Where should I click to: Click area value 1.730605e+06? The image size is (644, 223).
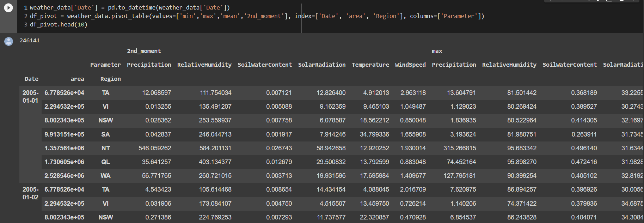tap(64, 162)
